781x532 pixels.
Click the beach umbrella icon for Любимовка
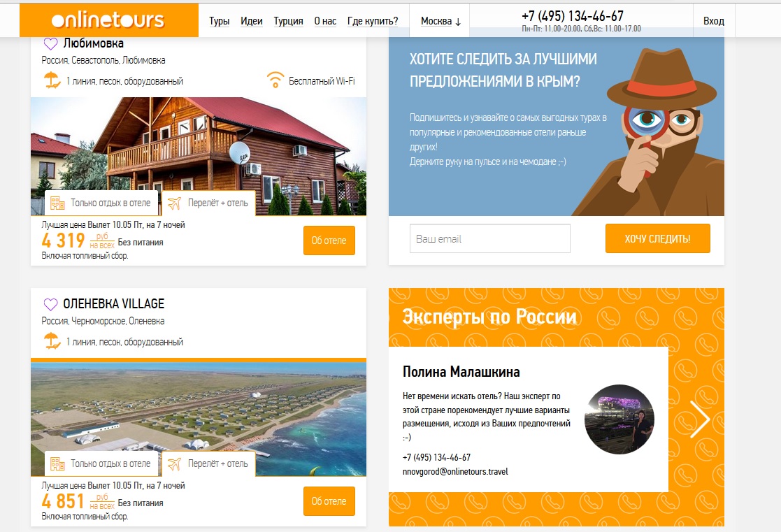click(x=52, y=80)
